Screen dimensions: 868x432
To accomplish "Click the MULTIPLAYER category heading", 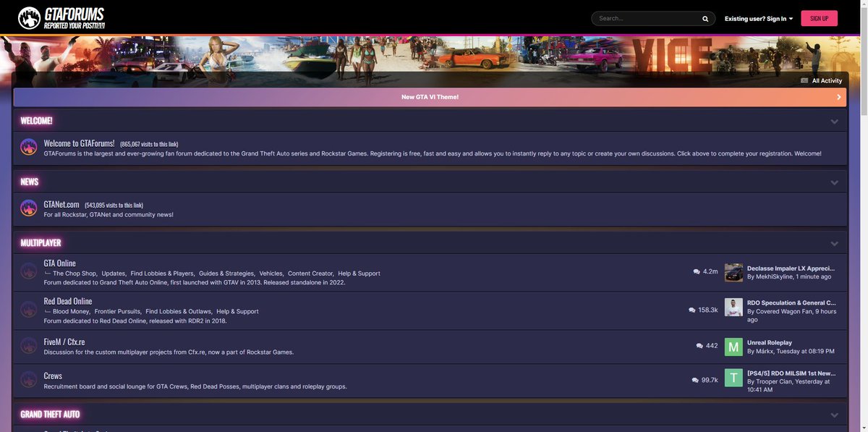I will (x=41, y=242).
